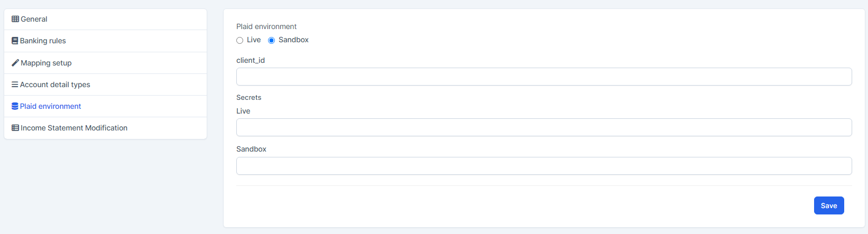Image resolution: width=868 pixels, height=234 pixels.
Task: Click the book icon beside Banking rules
Action: (x=15, y=41)
